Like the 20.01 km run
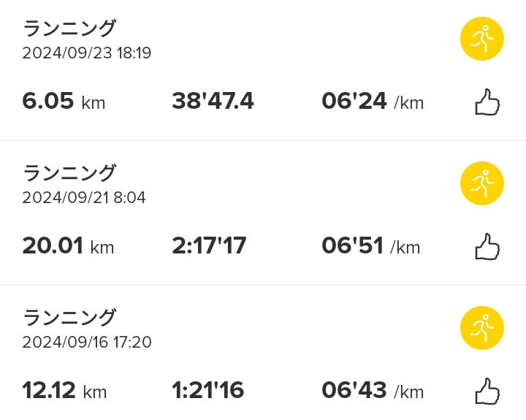526x420 pixels. [487, 247]
